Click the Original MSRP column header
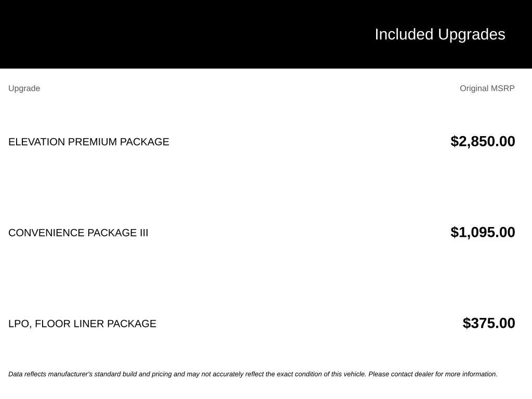 [x=487, y=88]
